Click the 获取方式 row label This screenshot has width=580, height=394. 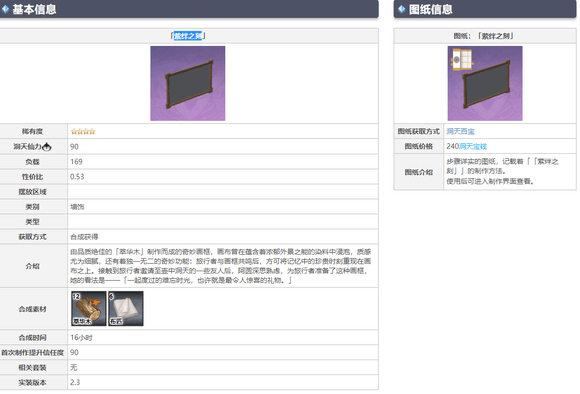coord(33,237)
